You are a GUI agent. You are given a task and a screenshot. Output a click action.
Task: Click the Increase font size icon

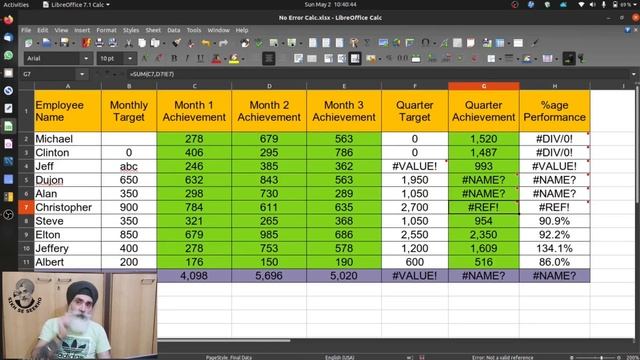click(x=144, y=59)
